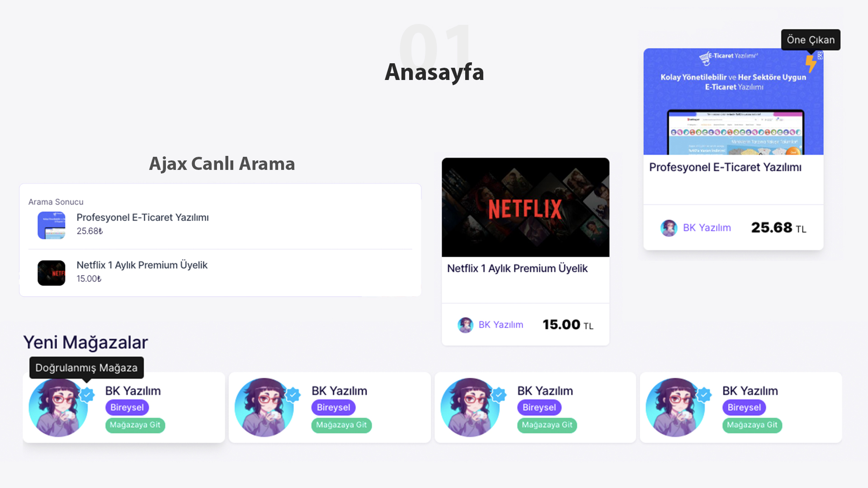
Task: Click verified badge on first store card
Action: 87,395
